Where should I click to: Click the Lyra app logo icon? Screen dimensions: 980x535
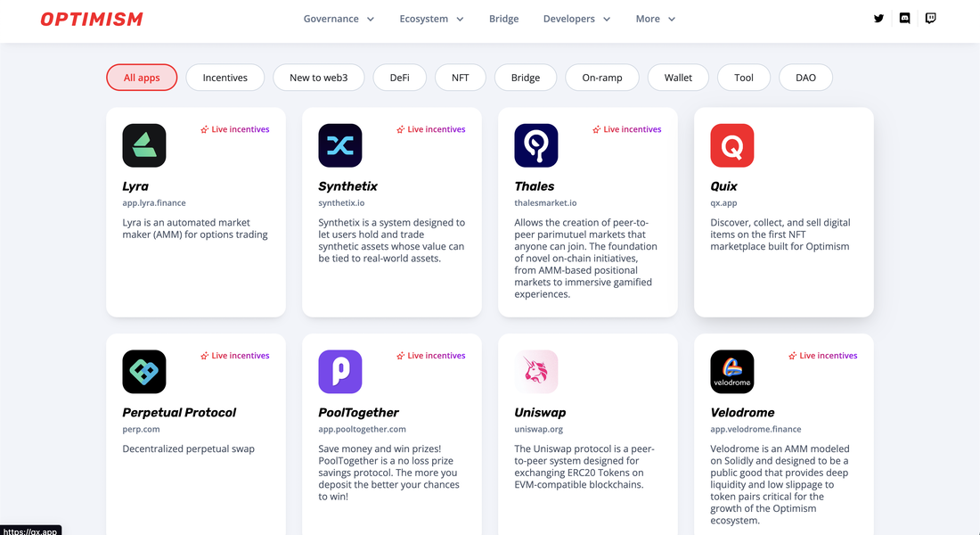pyautogui.click(x=144, y=145)
